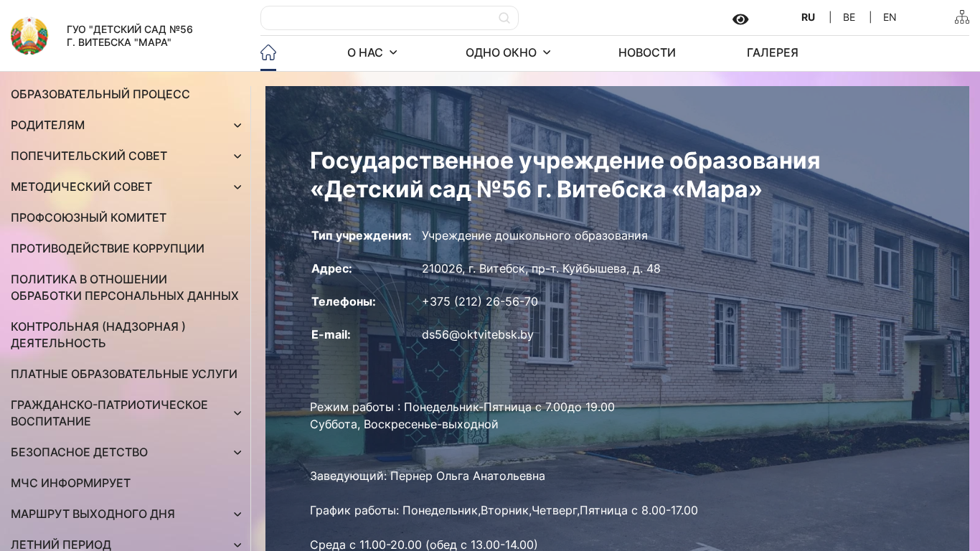Open the НОВОСТИ menu item
This screenshot has width=980, height=551.
646,52
